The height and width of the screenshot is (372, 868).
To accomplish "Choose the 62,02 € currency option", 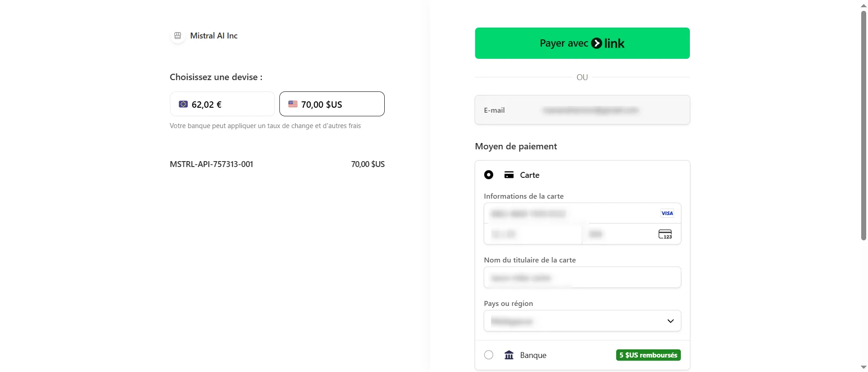I will (222, 104).
